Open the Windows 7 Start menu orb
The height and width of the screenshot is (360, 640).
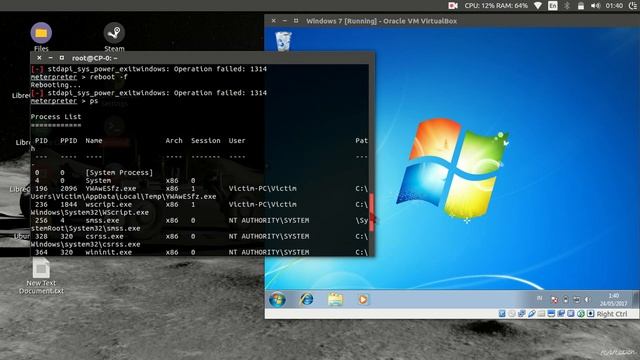(x=278, y=300)
